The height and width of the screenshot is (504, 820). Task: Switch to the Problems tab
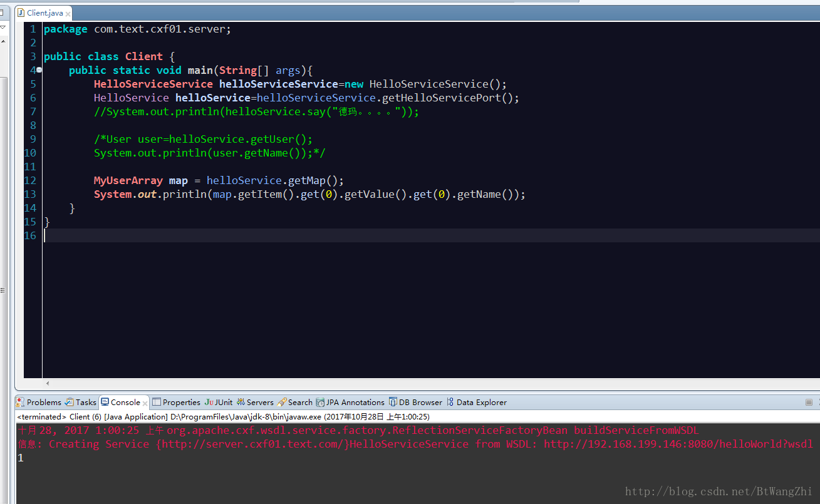[39, 402]
